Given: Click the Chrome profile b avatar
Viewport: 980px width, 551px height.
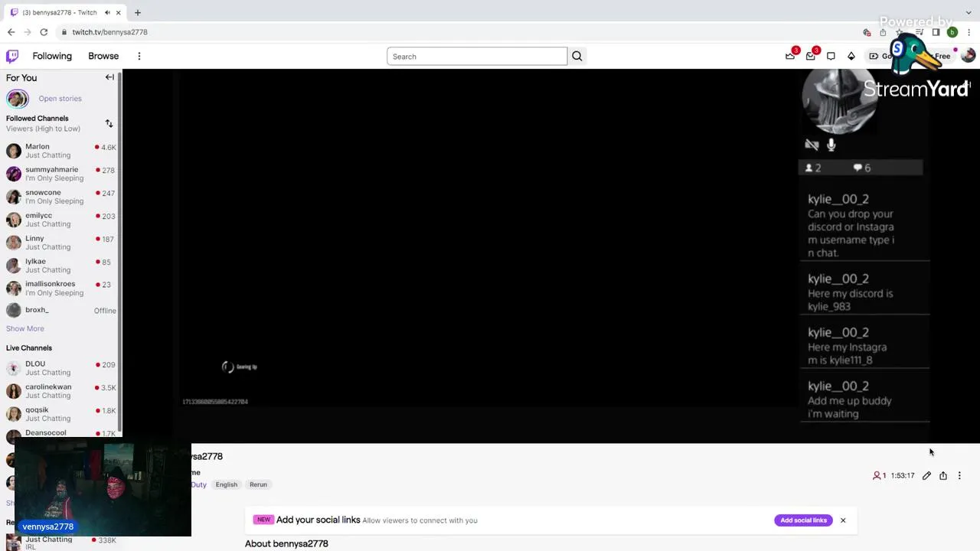Looking at the screenshot, I should [x=952, y=32].
